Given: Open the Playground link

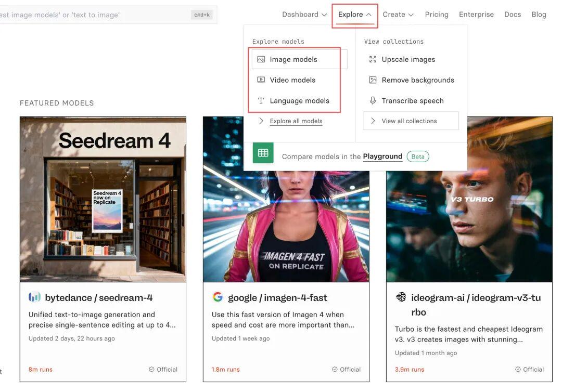Looking at the screenshot, I should [x=382, y=156].
